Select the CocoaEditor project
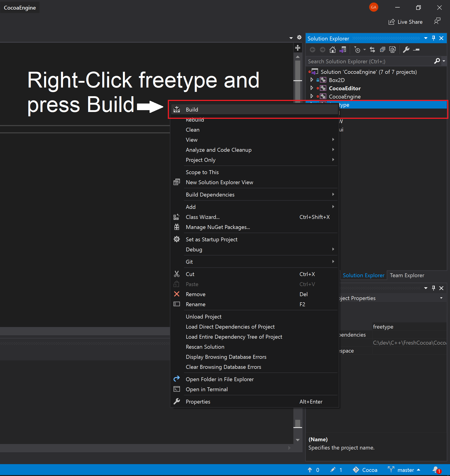Screen dimensions: 450x476 click(x=345, y=88)
